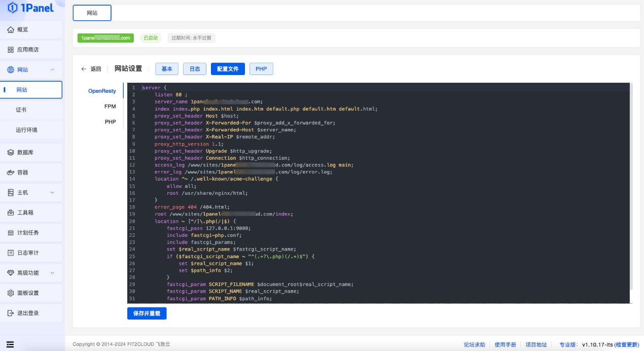Open the App Store grid icon
This screenshot has width=644, height=351.
click(11, 50)
